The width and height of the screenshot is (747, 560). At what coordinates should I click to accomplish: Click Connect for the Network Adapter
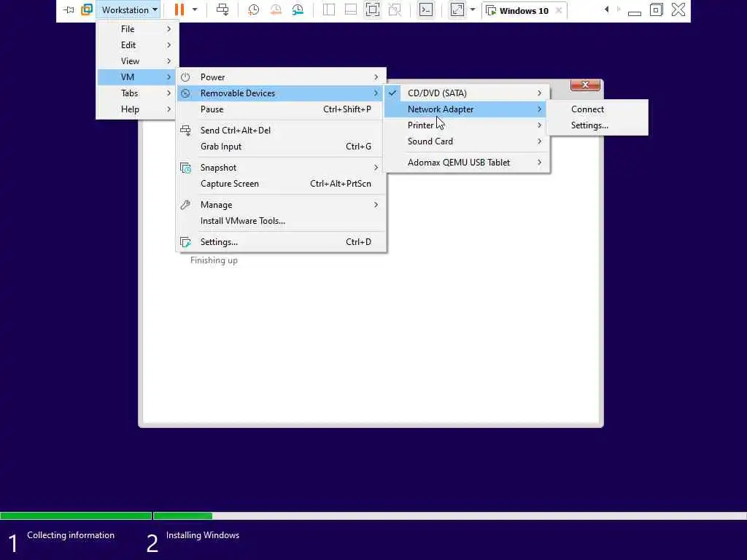point(597,109)
